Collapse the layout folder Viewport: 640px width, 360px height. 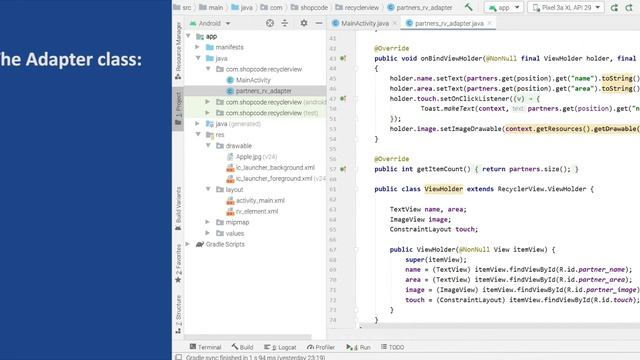208,189
